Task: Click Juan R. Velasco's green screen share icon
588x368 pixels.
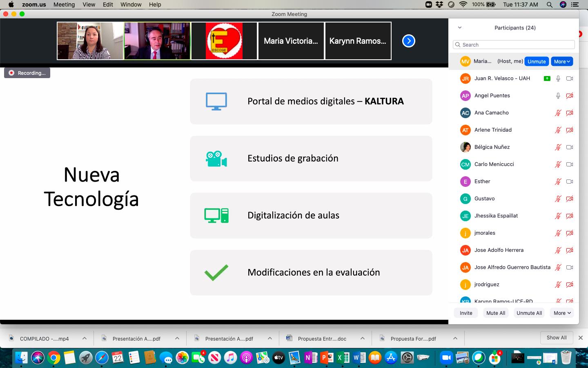Action: coord(547,79)
